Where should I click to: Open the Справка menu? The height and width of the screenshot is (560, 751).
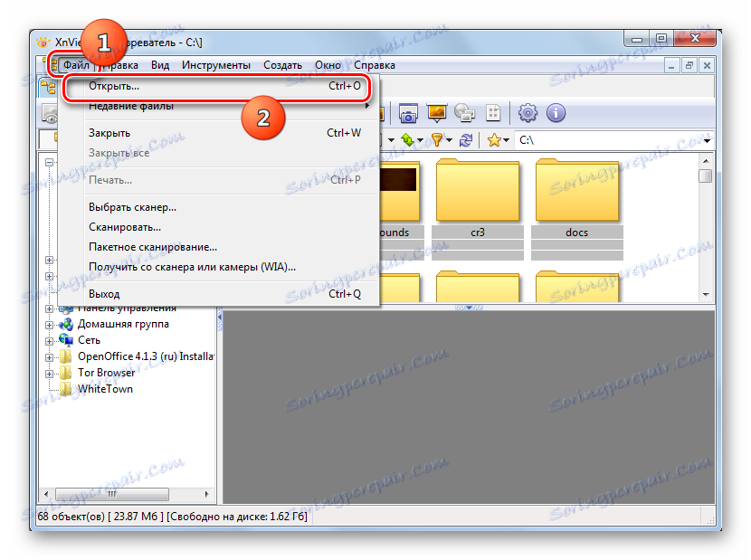[x=375, y=65]
